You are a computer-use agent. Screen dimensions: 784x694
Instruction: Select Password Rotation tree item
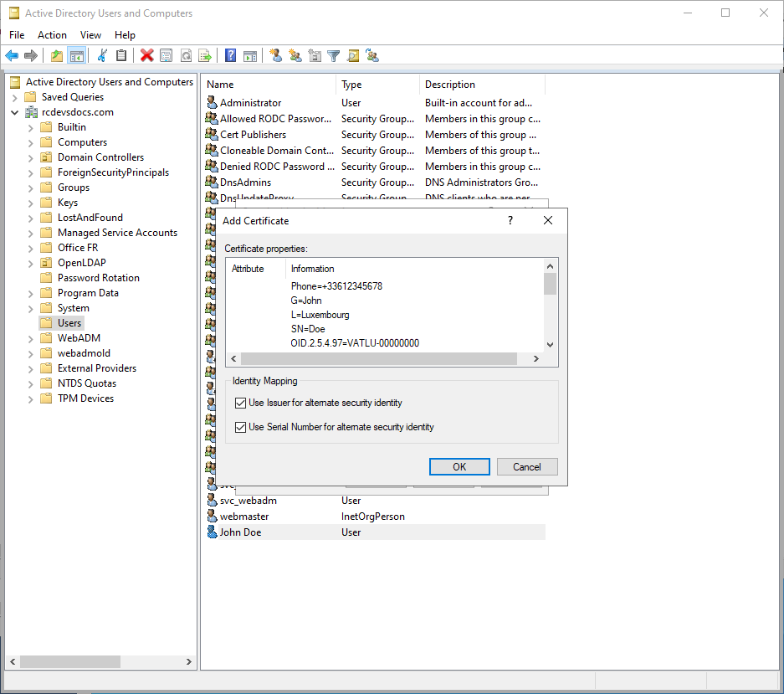pyautogui.click(x=99, y=278)
